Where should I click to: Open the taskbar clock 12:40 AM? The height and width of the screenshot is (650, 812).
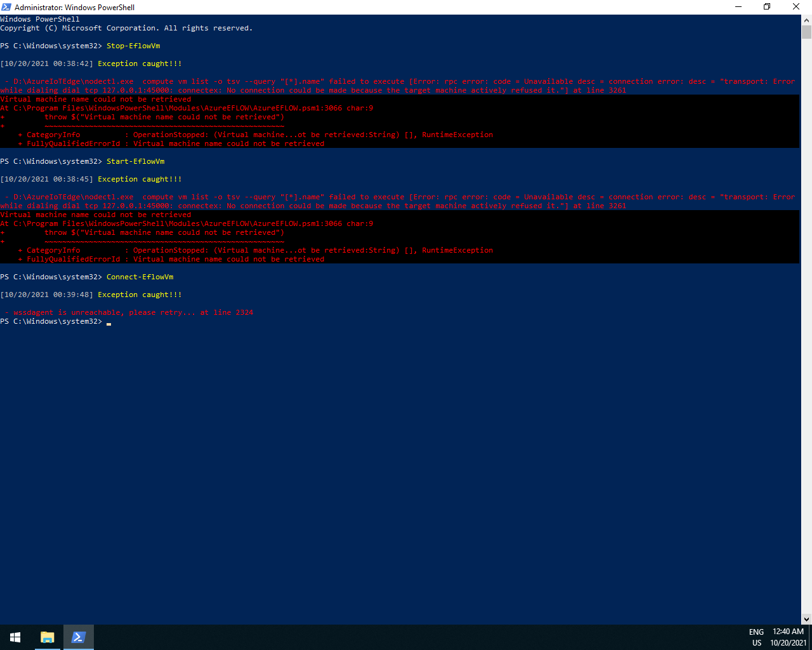pyautogui.click(x=788, y=637)
